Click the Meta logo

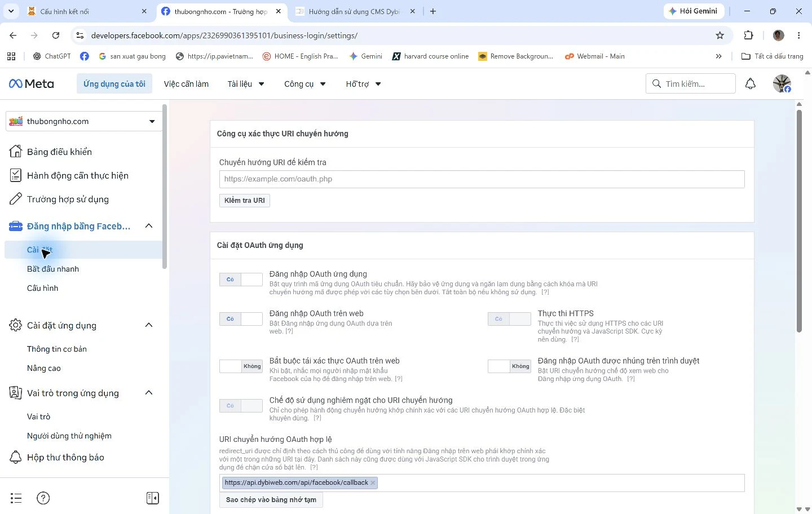point(32,84)
